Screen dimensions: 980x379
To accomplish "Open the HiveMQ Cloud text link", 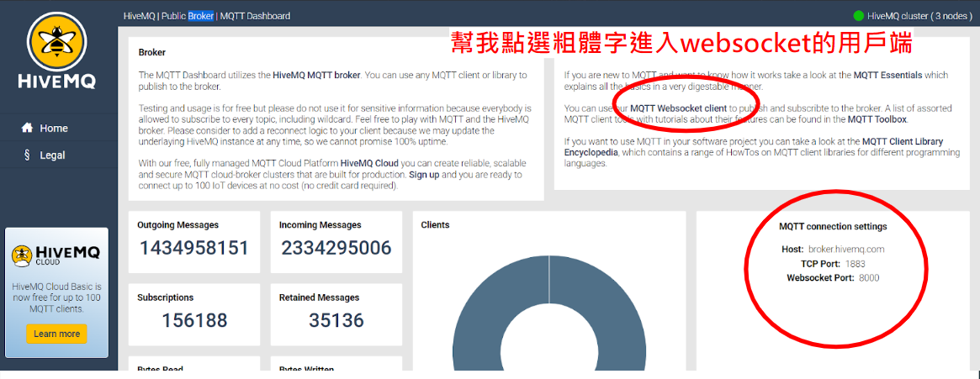I will (x=368, y=164).
